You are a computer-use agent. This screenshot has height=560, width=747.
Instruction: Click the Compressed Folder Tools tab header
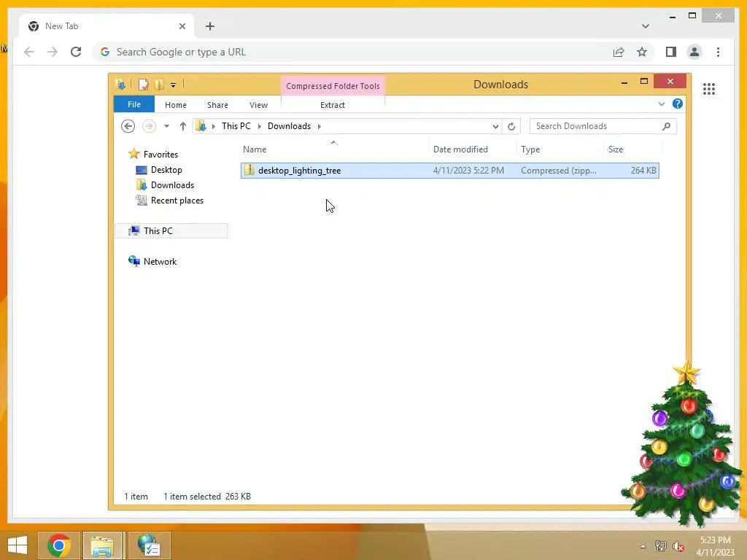pos(333,86)
